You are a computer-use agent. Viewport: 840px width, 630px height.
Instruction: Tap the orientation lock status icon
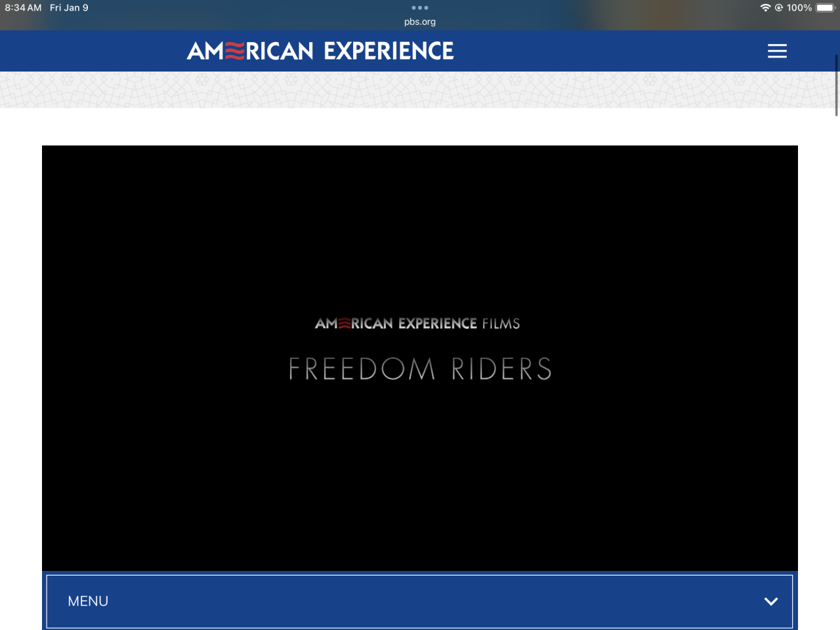click(x=779, y=8)
